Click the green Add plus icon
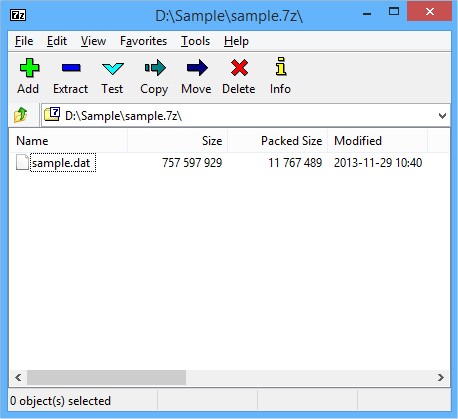Viewport: 458px width, 419px height. pos(29,68)
